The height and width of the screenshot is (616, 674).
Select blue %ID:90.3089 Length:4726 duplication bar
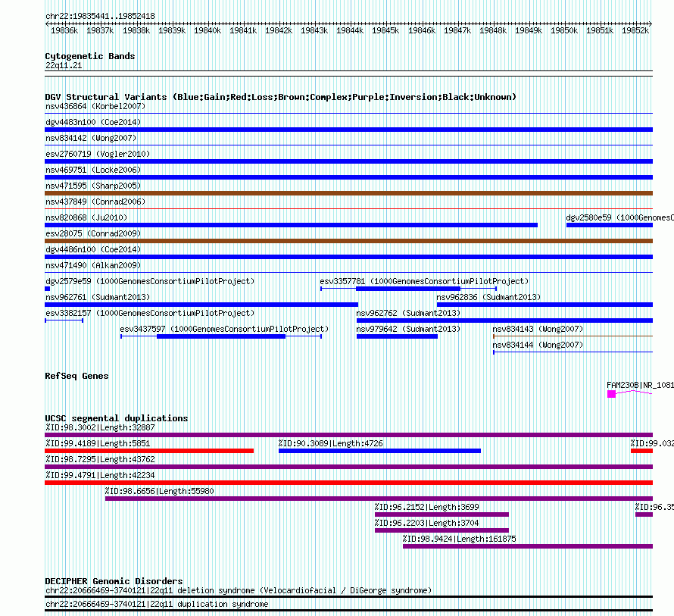pos(379,451)
